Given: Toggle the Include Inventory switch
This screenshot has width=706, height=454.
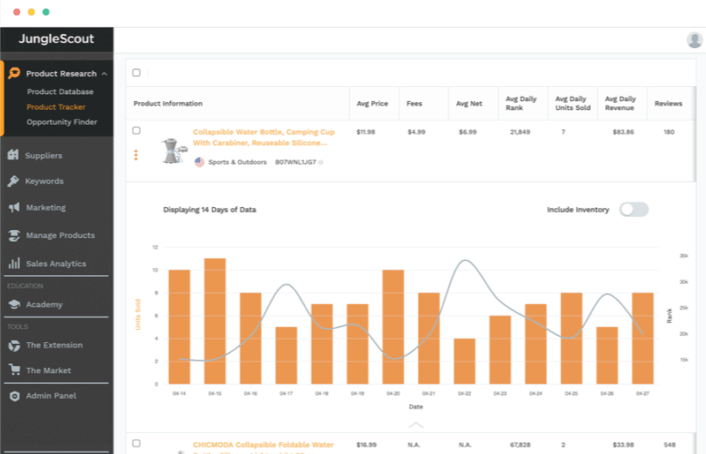Looking at the screenshot, I should pos(634,210).
